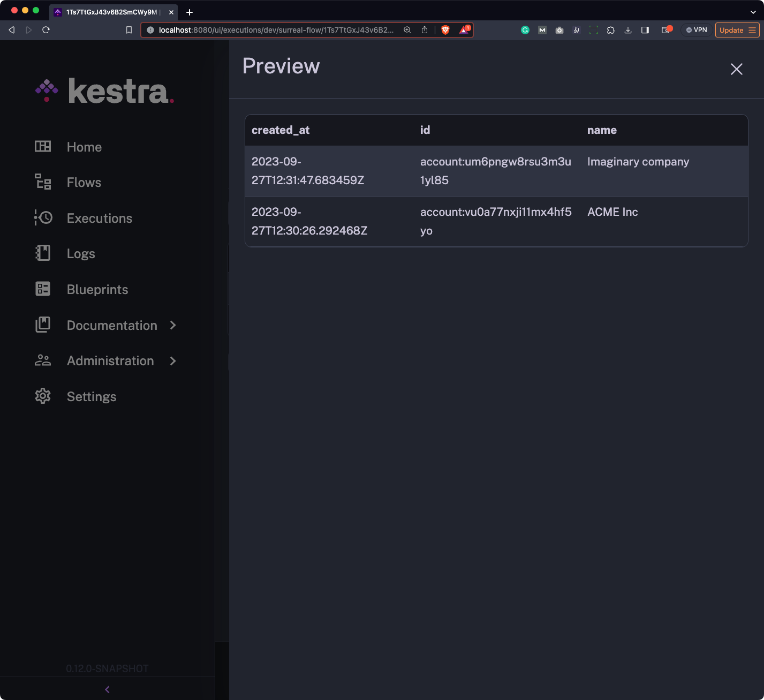The height and width of the screenshot is (700, 764).
Task: Open Flows via its tree icon
Action: point(43,182)
